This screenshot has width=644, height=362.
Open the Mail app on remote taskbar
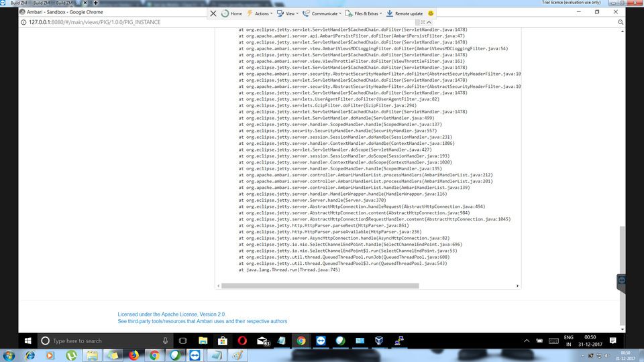(262, 341)
